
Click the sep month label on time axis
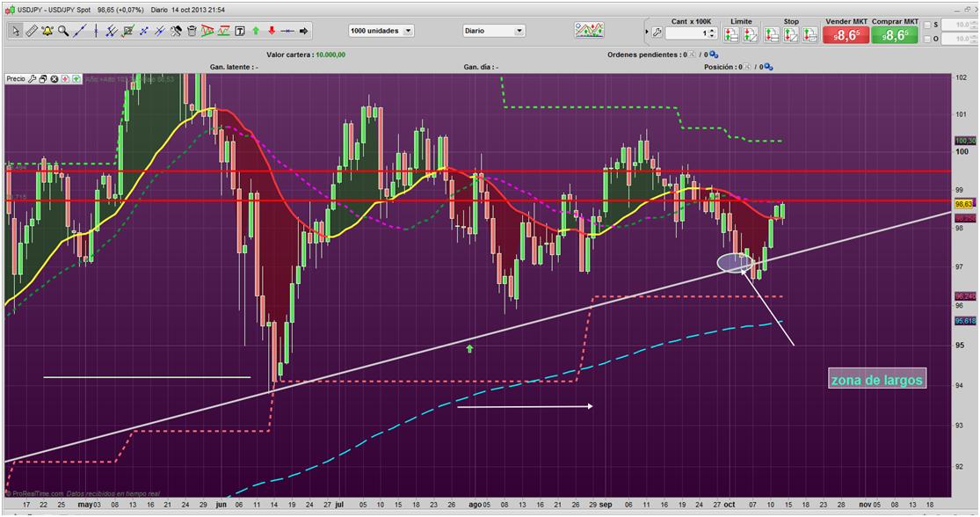(x=606, y=504)
